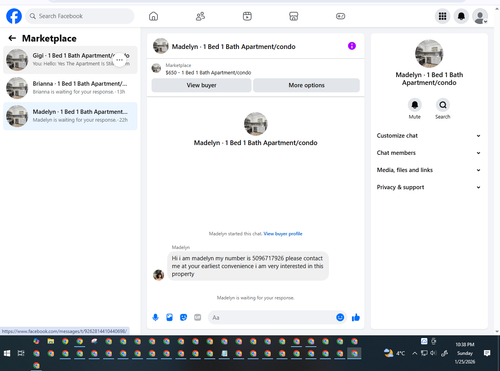The height and width of the screenshot is (371, 500).
Task: Open Task View on the taskbar
Action: [x=21, y=353]
